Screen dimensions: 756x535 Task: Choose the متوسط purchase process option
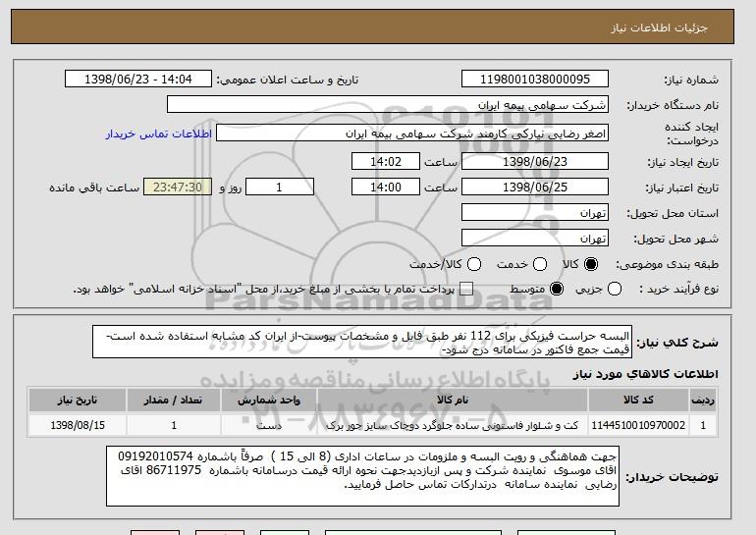click(x=557, y=290)
